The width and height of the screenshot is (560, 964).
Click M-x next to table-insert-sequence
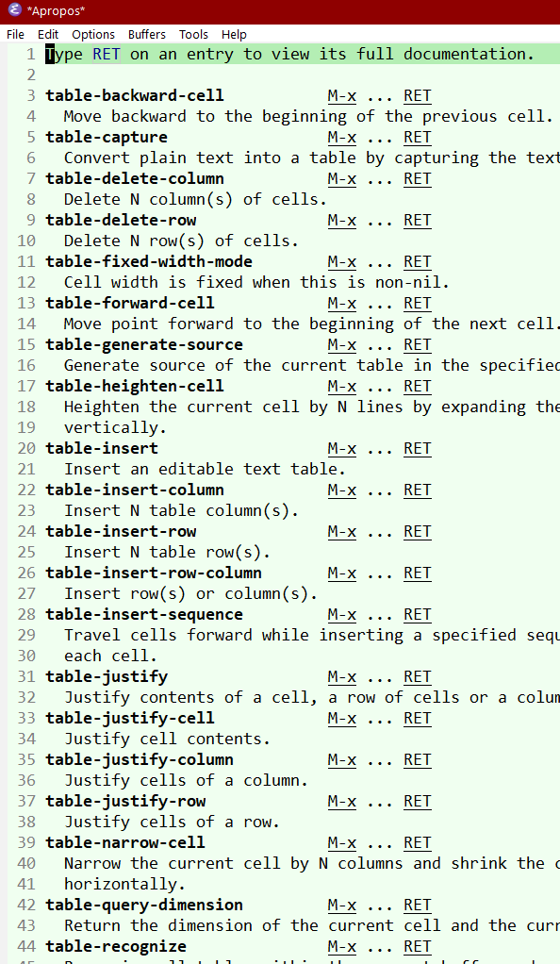(x=341, y=614)
